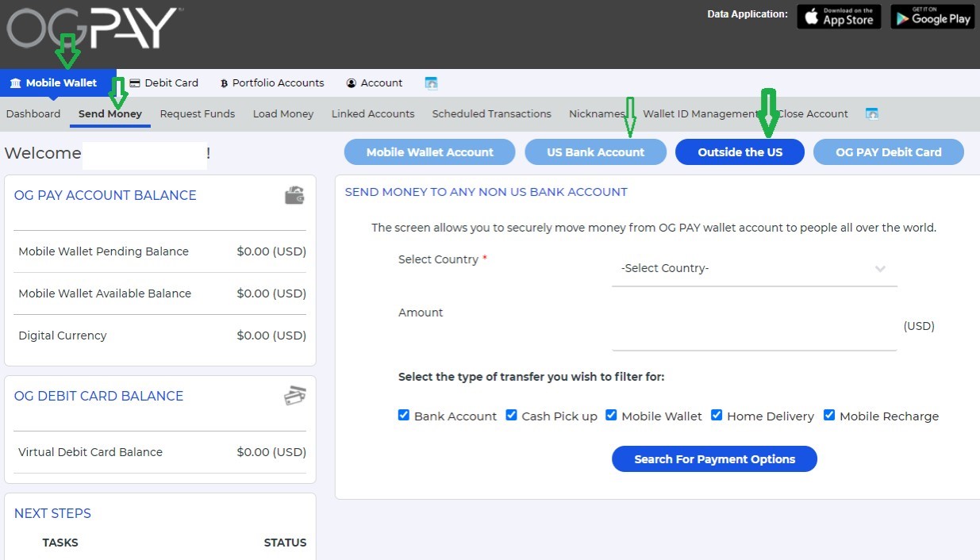980x560 pixels.
Task: Uncheck the Home Delivery checkbox
Action: coord(717,415)
